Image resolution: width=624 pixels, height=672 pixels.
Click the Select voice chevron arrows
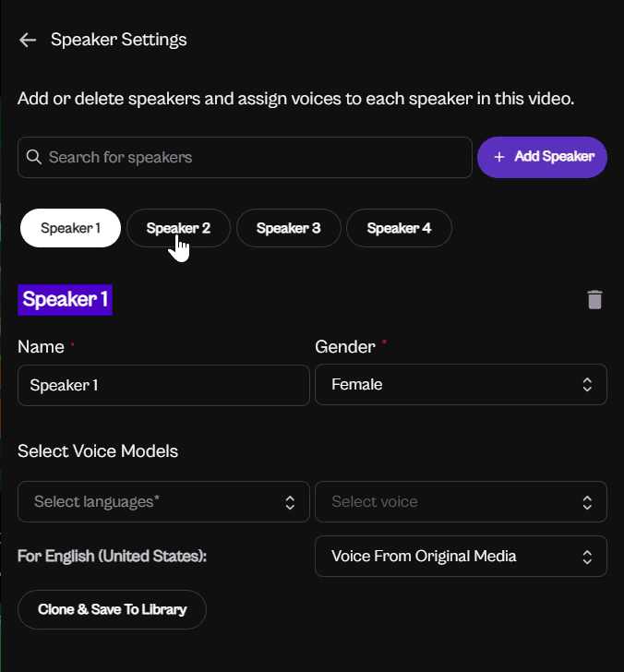587,502
